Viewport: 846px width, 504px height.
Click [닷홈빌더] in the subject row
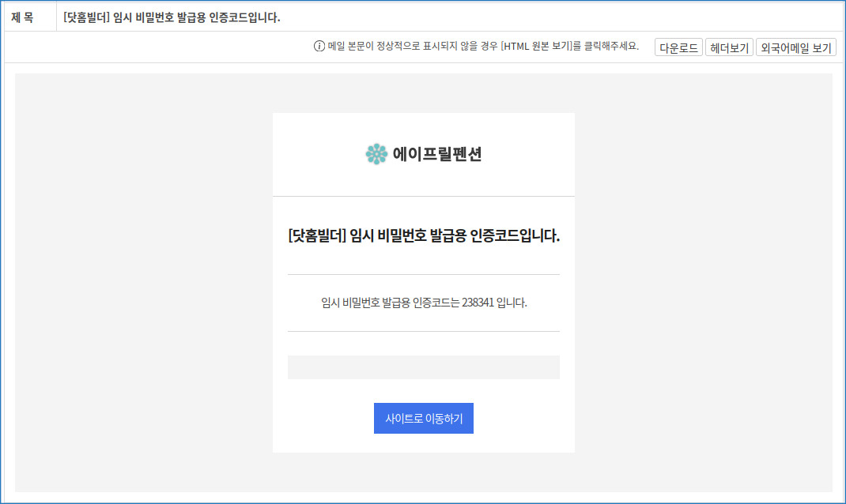(x=87, y=17)
